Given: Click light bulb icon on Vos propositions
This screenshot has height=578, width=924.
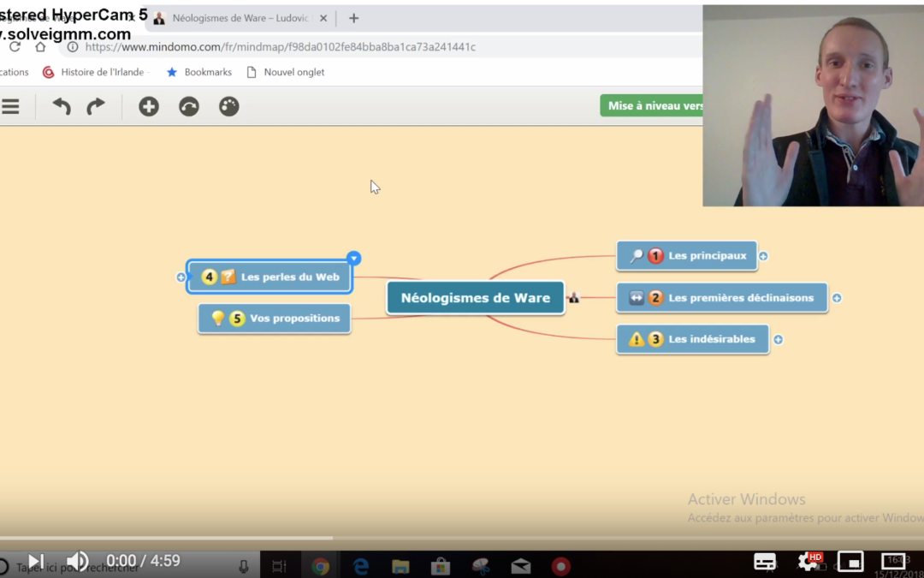Looking at the screenshot, I should pyautogui.click(x=218, y=319).
